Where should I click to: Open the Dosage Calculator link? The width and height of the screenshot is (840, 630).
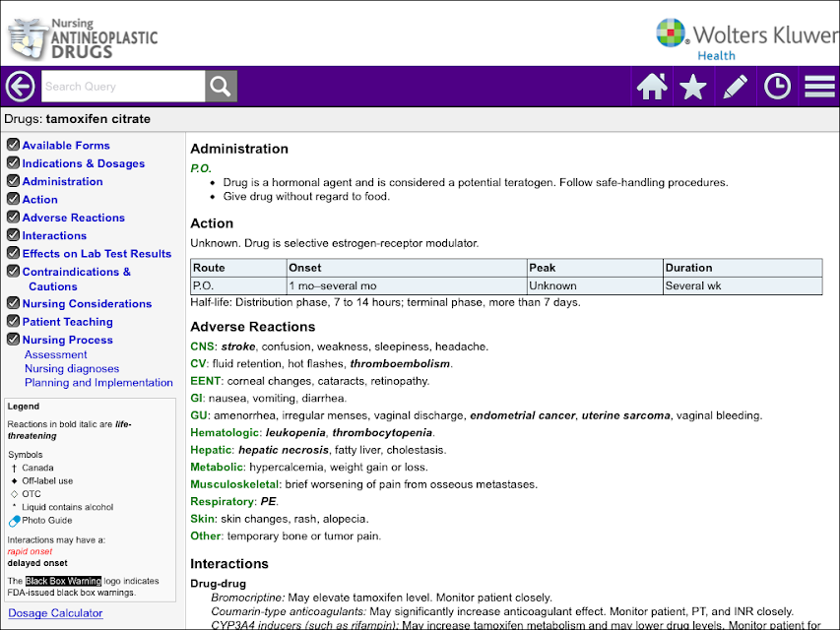[x=56, y=613]
